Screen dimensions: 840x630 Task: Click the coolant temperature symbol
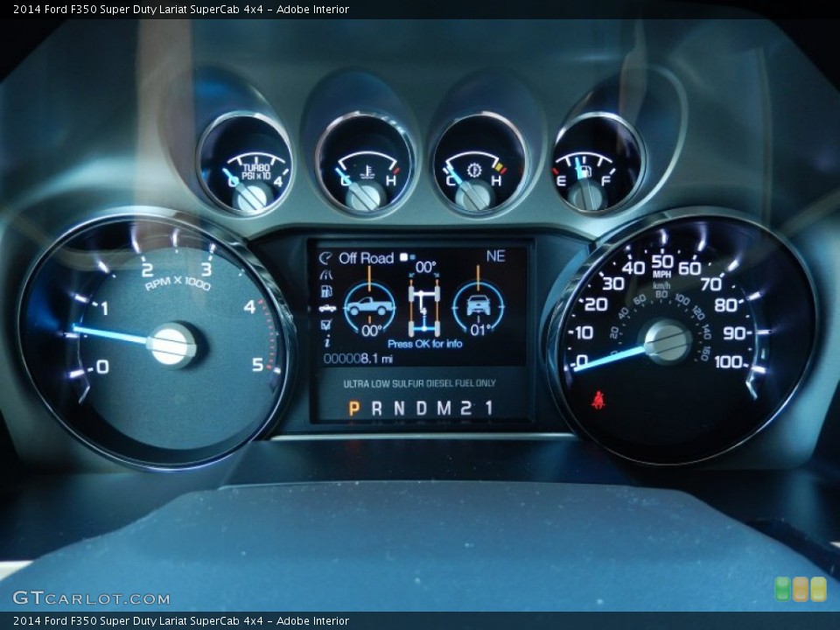(367, 172)
